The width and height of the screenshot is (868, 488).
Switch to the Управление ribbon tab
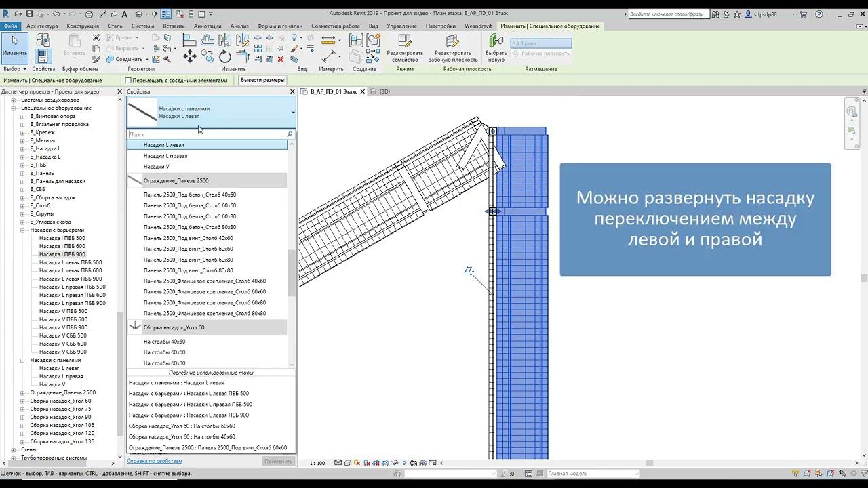401,26
